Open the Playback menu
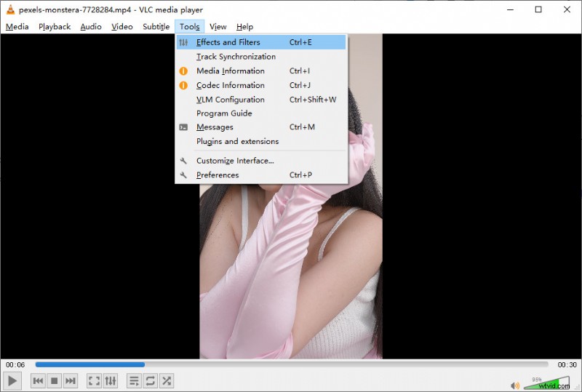The image size is (582, 392). click(x=55, y=27)
